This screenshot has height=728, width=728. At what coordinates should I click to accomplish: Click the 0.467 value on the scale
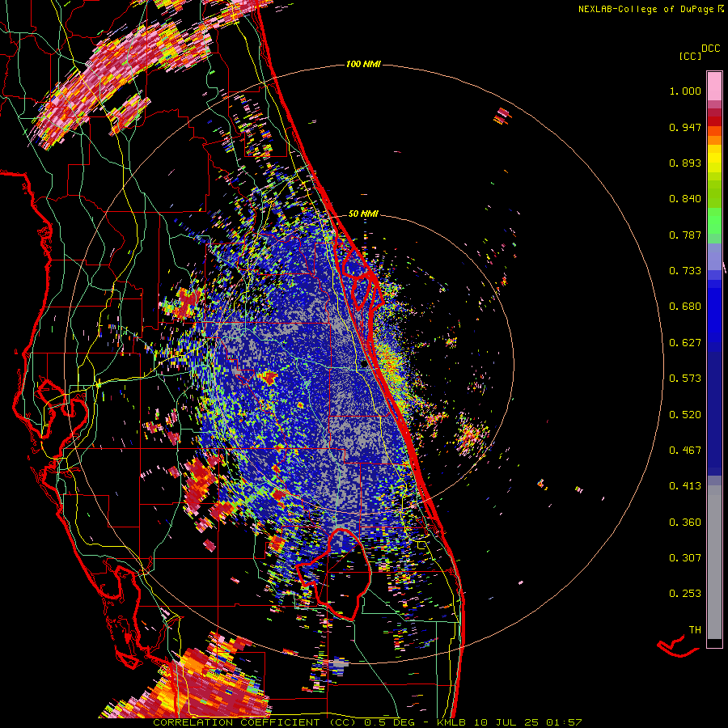pos(685,451)
